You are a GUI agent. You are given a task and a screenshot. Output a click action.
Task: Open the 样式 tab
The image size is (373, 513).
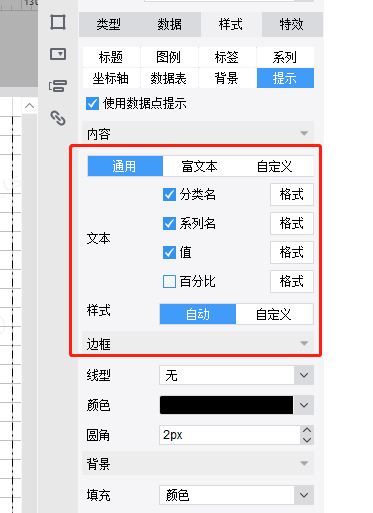pyautogui.click(x=231, y=24)
